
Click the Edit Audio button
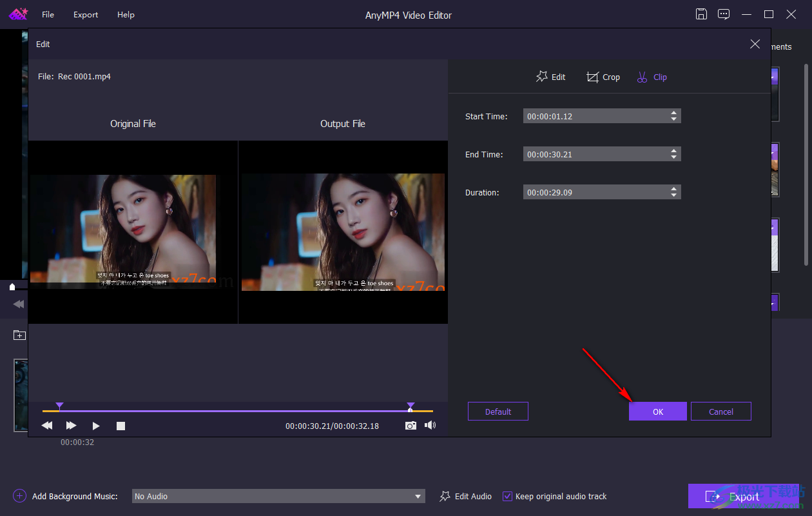click(x=465, y=496)
